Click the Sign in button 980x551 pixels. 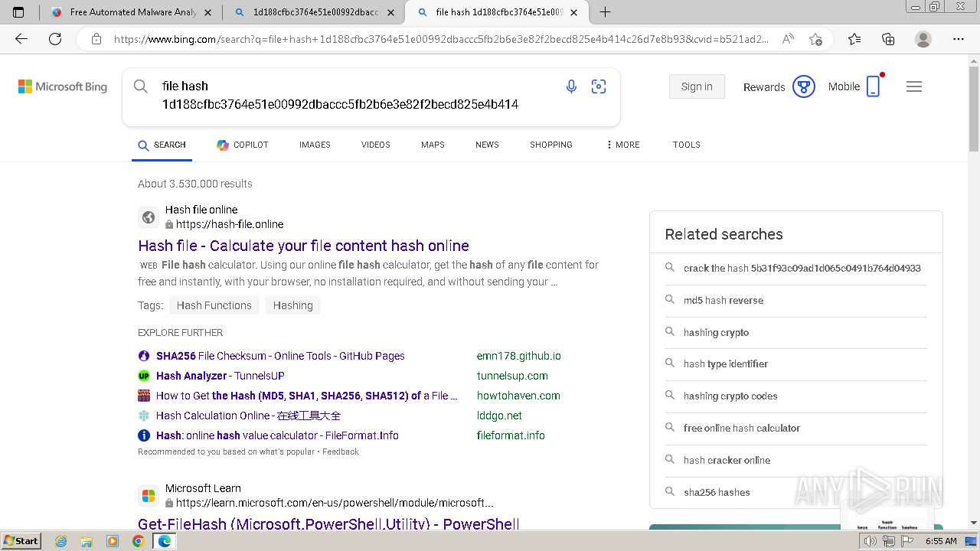click(x=697, y=86)
